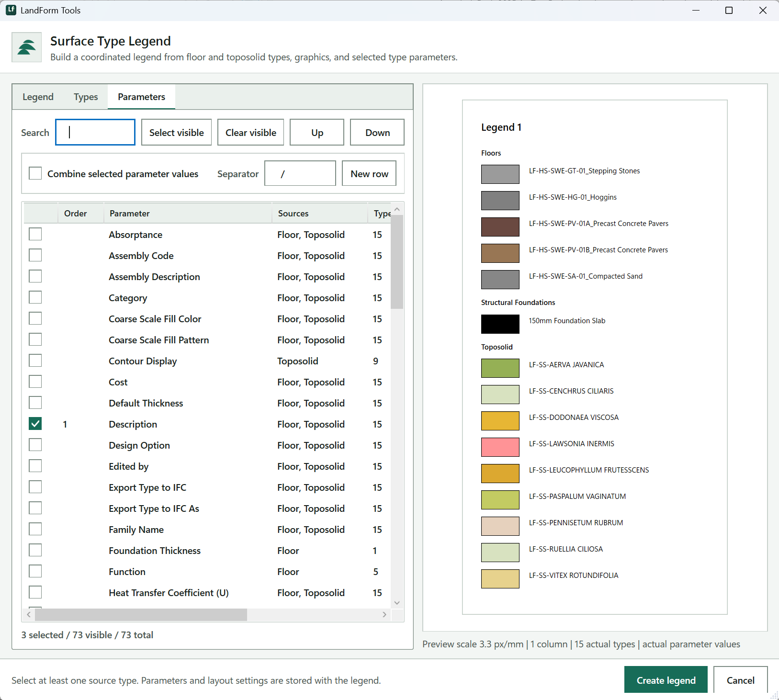Click the left arrow of the horizontal scrollbar

coord(29,614)
